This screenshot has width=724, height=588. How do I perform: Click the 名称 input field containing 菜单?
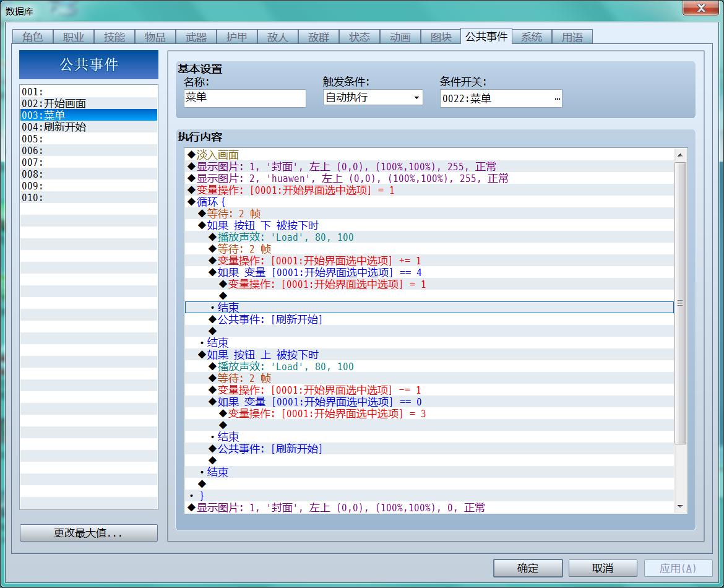coord(244,98)
